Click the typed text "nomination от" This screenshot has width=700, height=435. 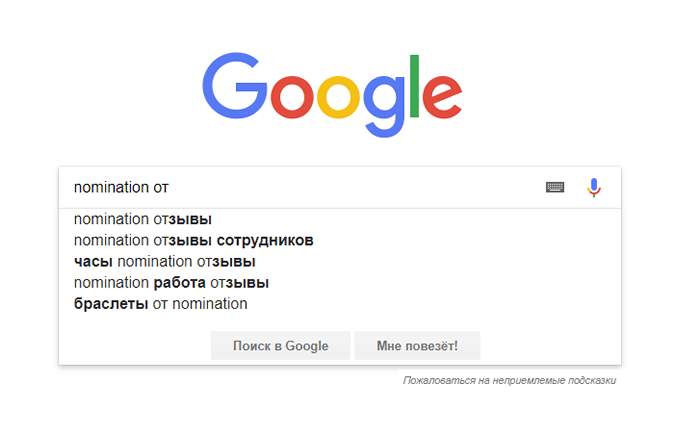[112, 187]
